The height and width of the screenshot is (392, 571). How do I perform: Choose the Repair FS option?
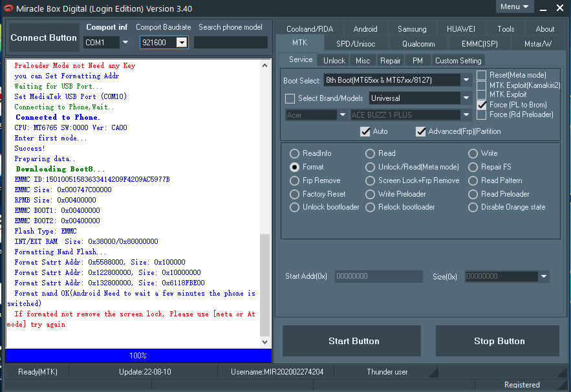coord(473,167)
